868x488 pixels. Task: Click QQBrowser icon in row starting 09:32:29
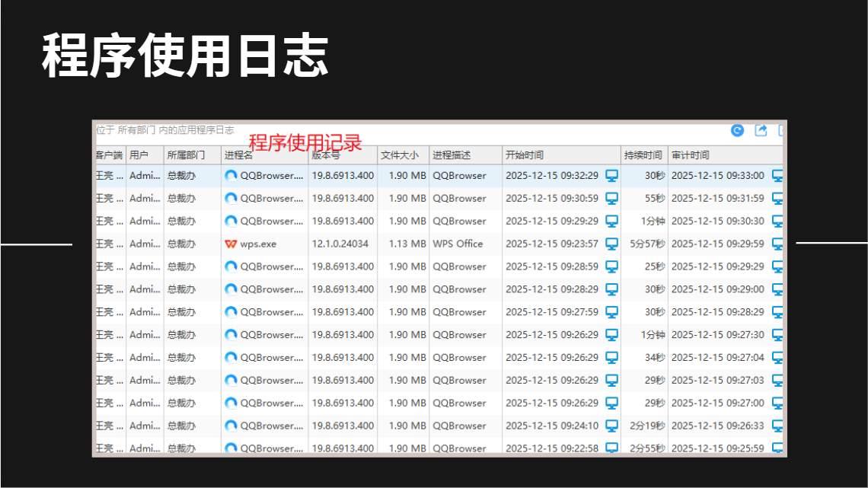(x=231, y=176)
